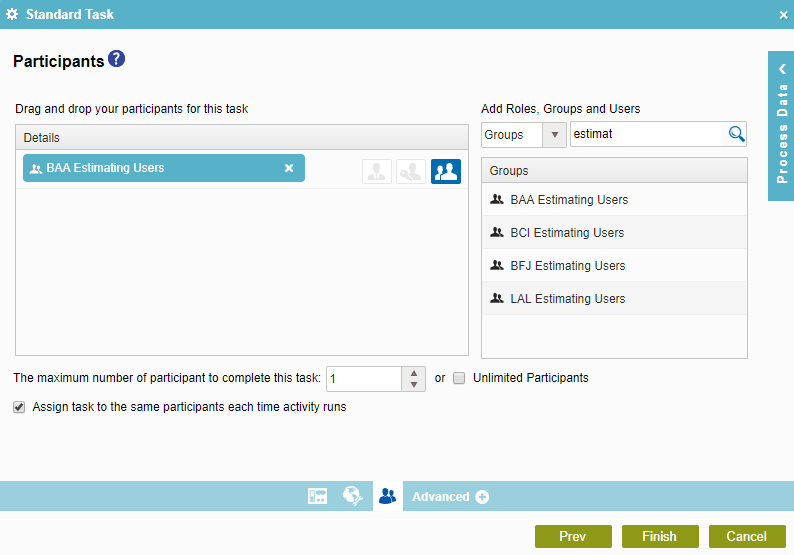Remove BAA Estimating Users participant
The width and height of the screenshot is (794, 555).
pos(289,169)
